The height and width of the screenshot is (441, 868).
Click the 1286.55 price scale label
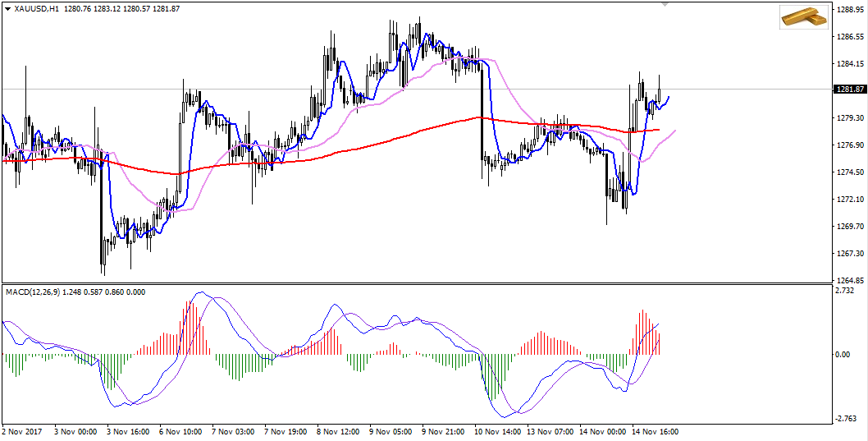pos(851,37)
